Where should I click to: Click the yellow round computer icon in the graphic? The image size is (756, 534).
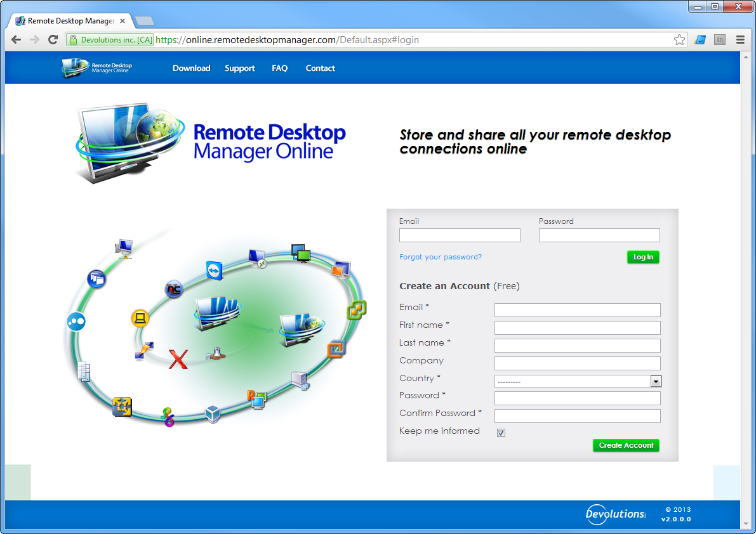point(140,318)
